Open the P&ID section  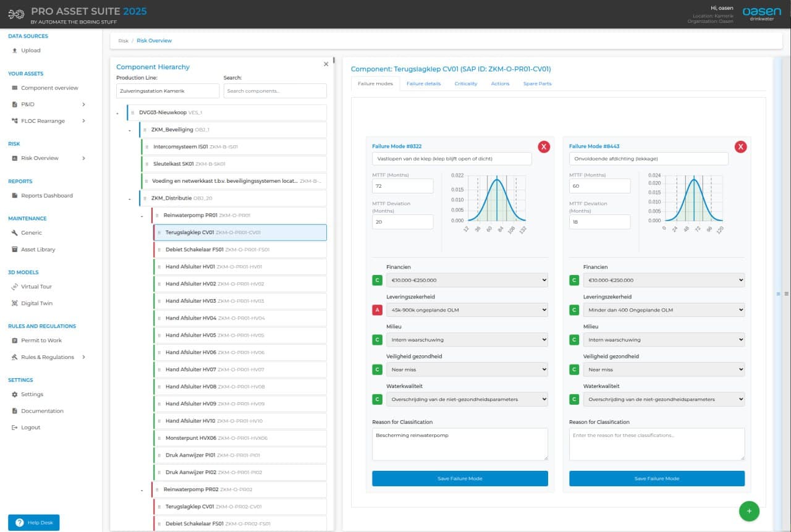27,104
